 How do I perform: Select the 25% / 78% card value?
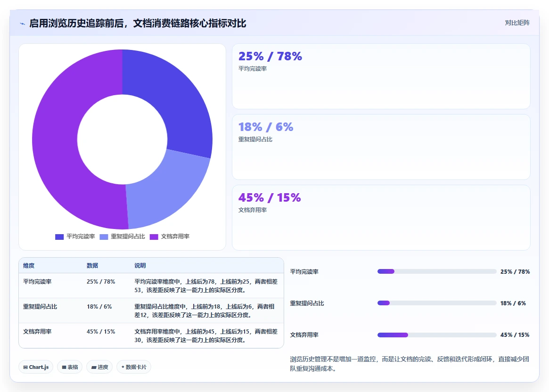pos(270,56)
